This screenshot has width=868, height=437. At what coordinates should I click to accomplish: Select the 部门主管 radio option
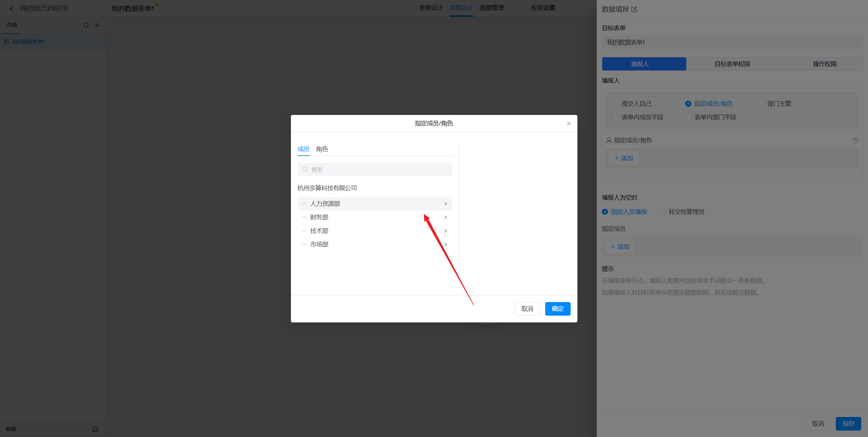pos(761,104)
